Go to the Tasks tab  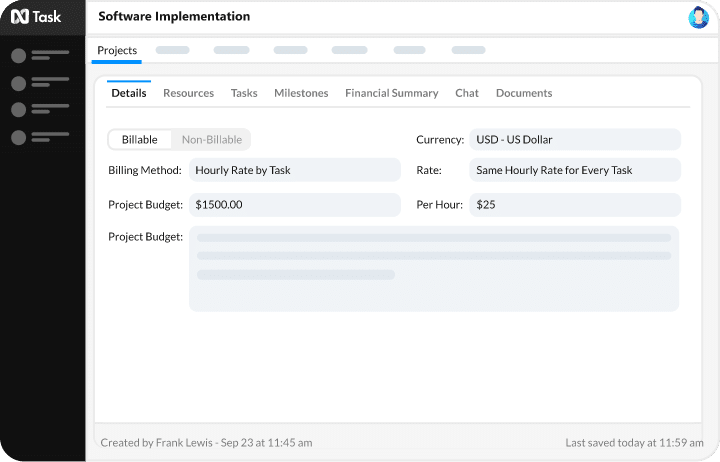[x=244, y=93]
